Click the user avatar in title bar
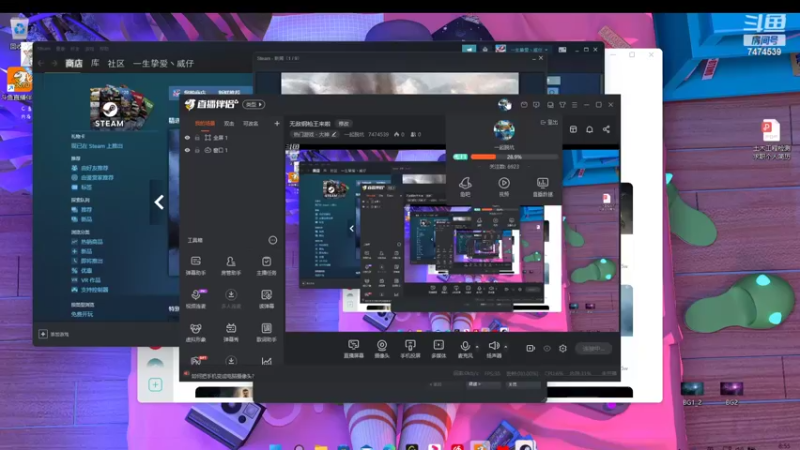 (x=504, y=105)
